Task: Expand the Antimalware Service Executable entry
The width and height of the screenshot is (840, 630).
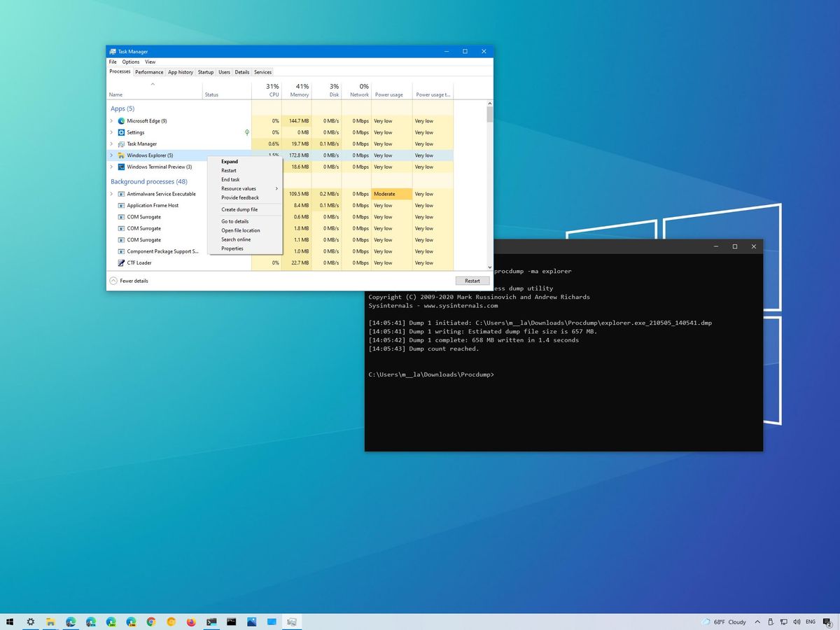Action: 111,194
